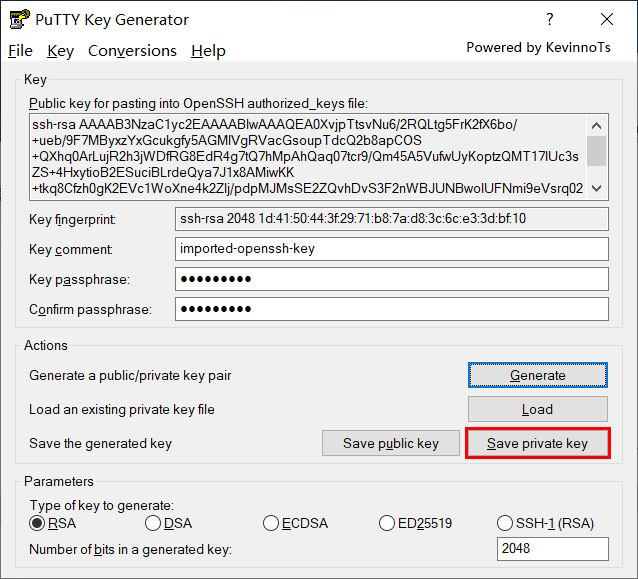Click the 'Key fingerprint:' label

pyautogui.click(x=72, y=220)
